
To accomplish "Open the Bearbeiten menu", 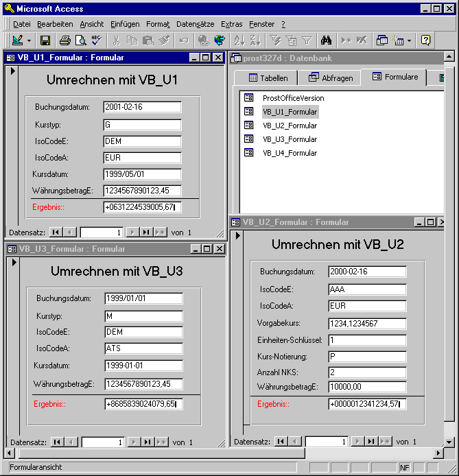I will tap(55, 24).
